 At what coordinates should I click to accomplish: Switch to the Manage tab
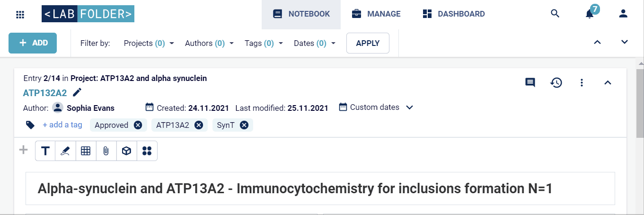[x=376, y=14]
